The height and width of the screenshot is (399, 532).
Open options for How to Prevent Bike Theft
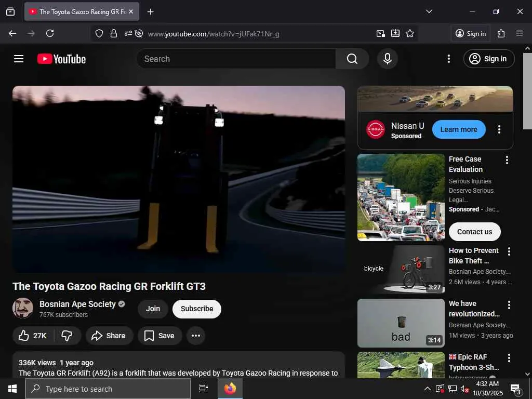[509, 251]
